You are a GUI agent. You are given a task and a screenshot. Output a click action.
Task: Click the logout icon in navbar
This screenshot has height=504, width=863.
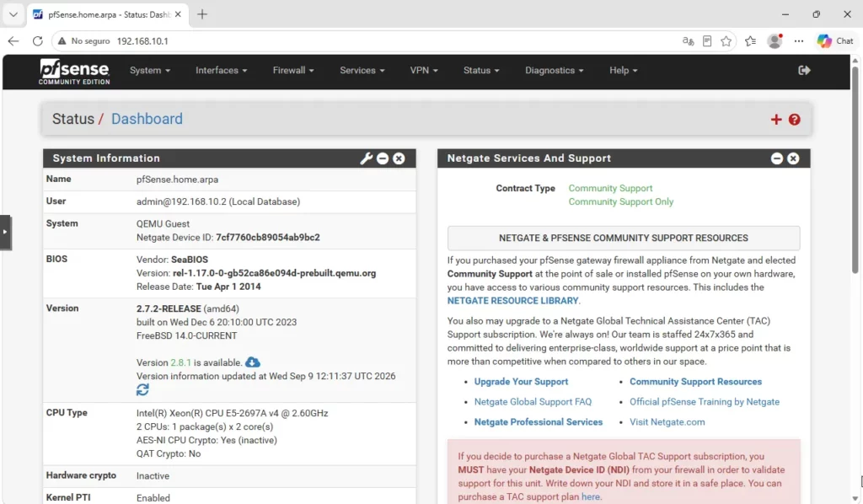(804, 71)
